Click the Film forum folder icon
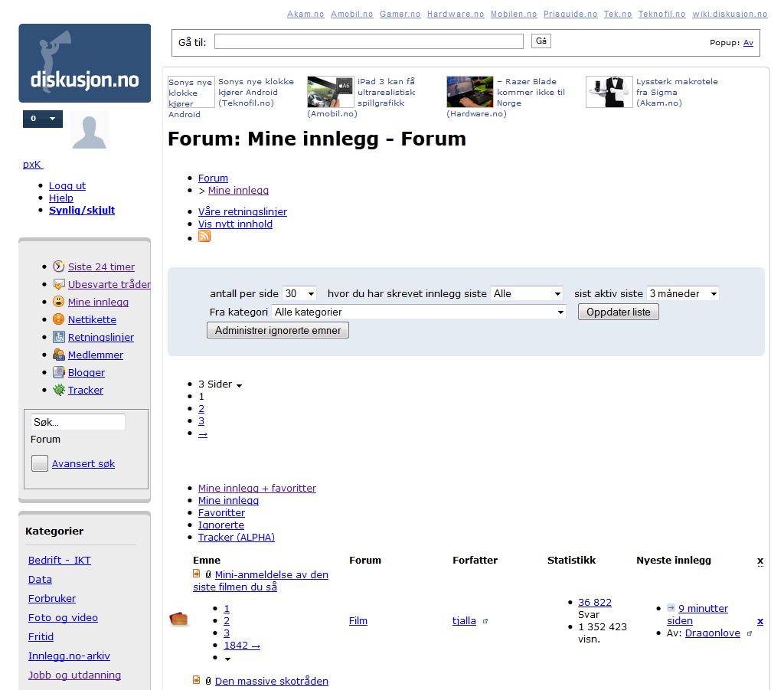 178,619
